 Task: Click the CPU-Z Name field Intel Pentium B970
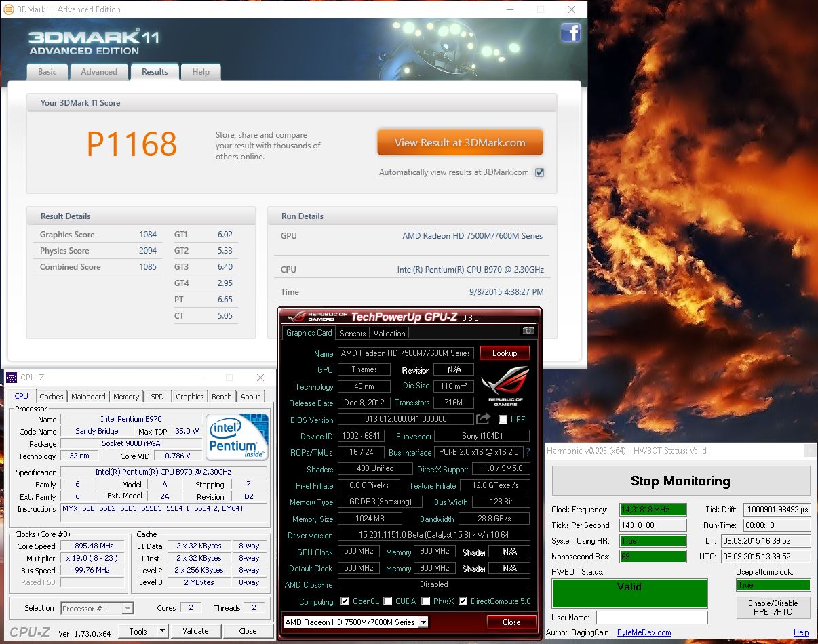(x=131, y=419)
